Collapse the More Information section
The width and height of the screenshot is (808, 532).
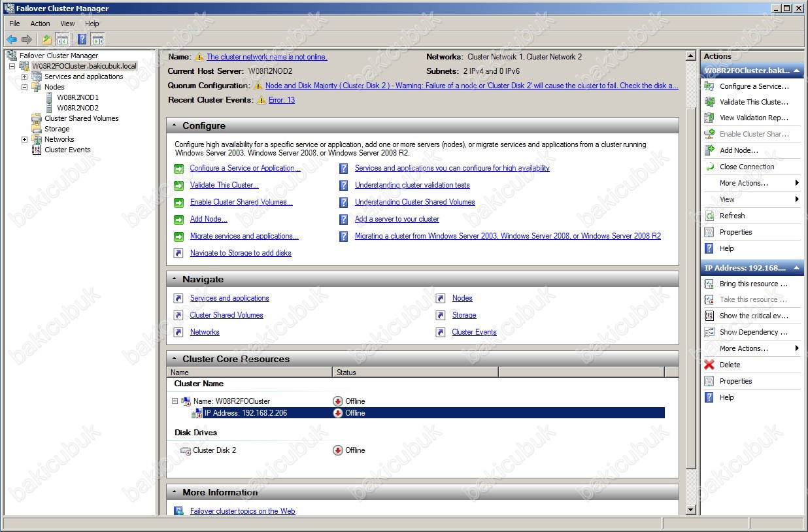point(175,492)
